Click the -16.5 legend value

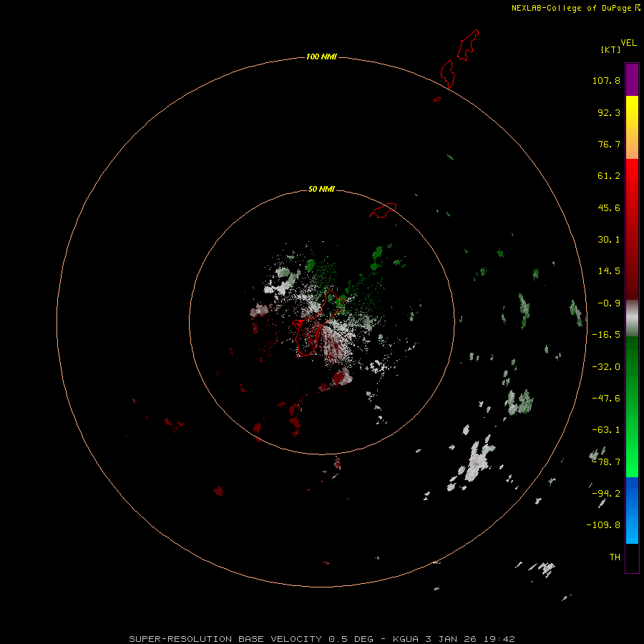click(x=606, y=335)
